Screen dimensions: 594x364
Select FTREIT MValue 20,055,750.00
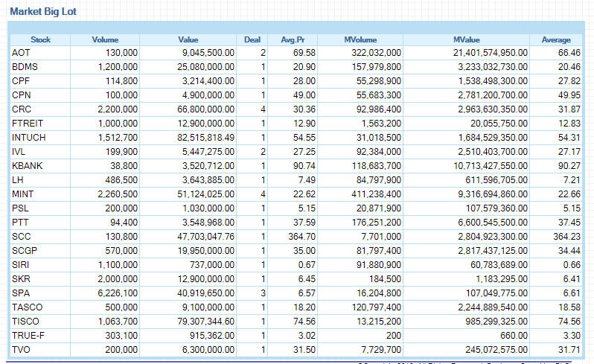tap(499, 124)
